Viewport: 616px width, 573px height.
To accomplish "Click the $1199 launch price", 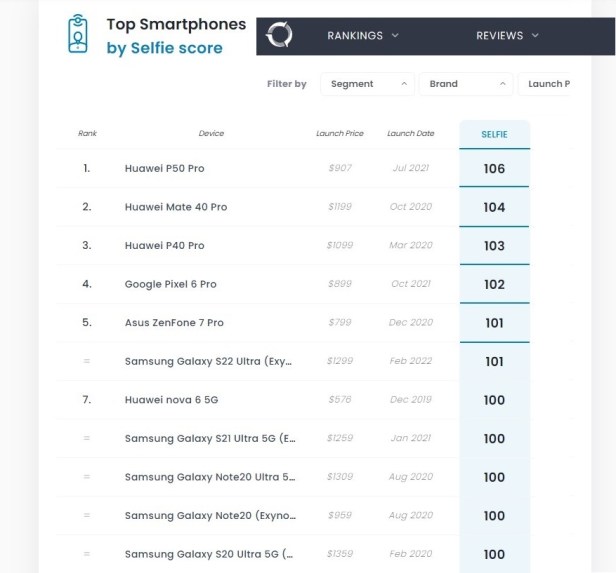I will (x=340, y=207).
